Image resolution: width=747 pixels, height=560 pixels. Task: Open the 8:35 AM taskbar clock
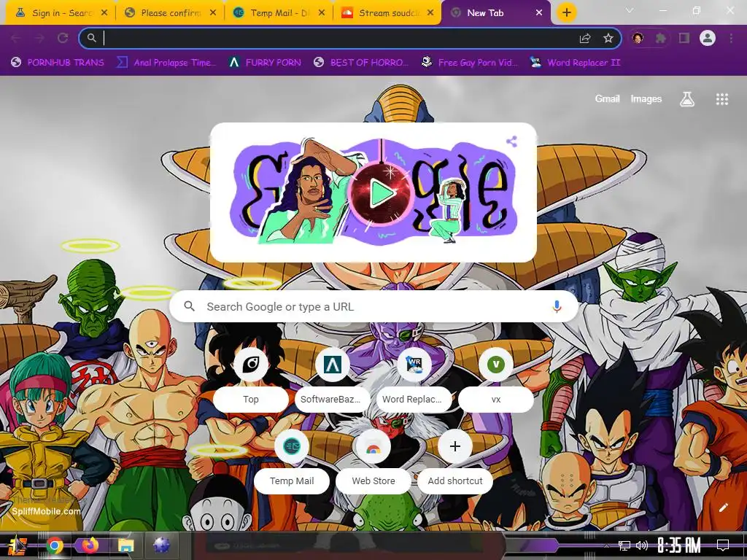(x=678, y=545)
